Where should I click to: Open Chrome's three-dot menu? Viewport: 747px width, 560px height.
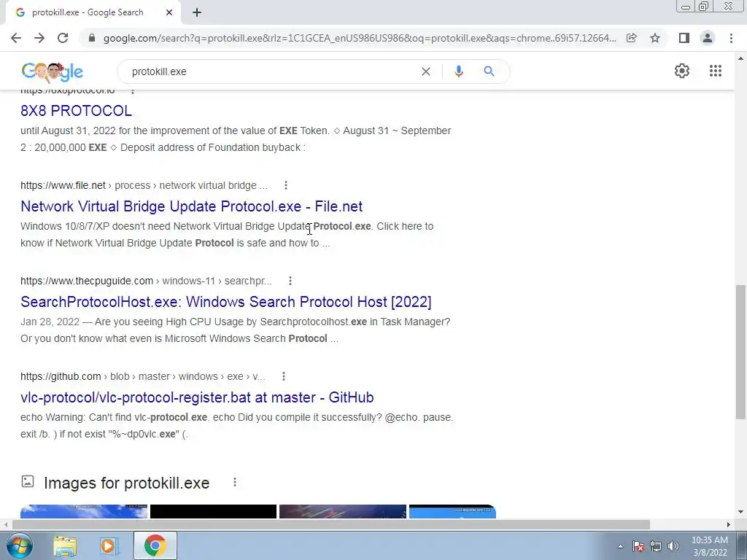[x=731, y=38]
